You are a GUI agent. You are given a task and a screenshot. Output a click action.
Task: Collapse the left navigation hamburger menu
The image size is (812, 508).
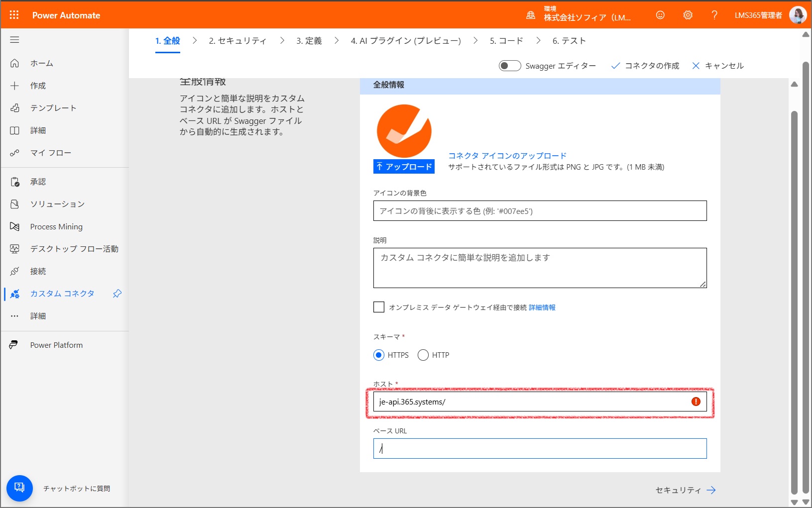point(14,40)
